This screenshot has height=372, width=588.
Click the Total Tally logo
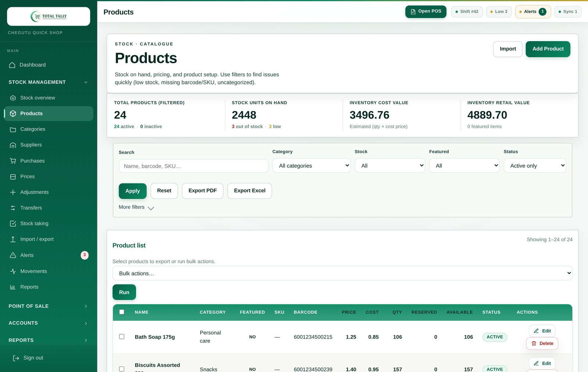49,16
